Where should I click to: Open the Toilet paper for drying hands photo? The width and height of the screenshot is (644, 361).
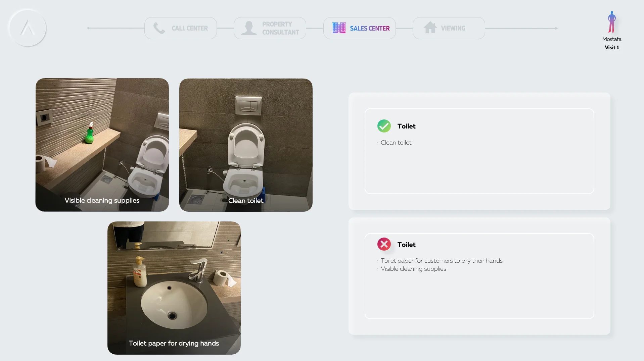click(174, 288)
